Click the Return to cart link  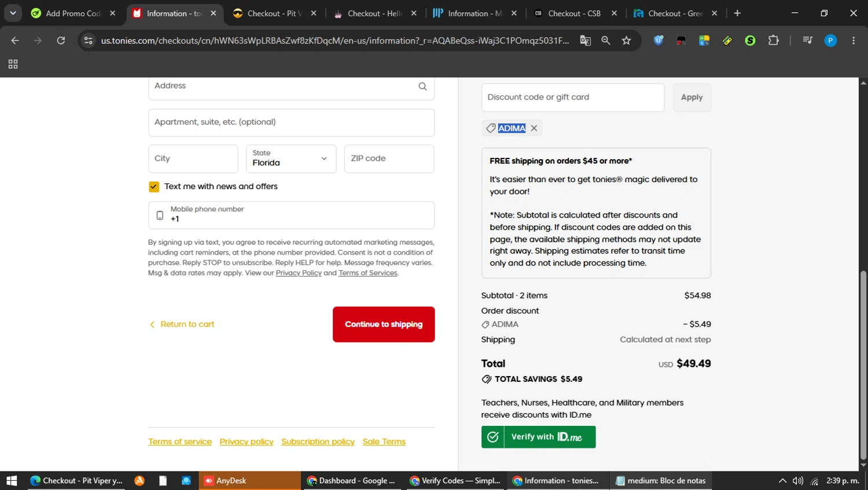[x=182, y=325]
